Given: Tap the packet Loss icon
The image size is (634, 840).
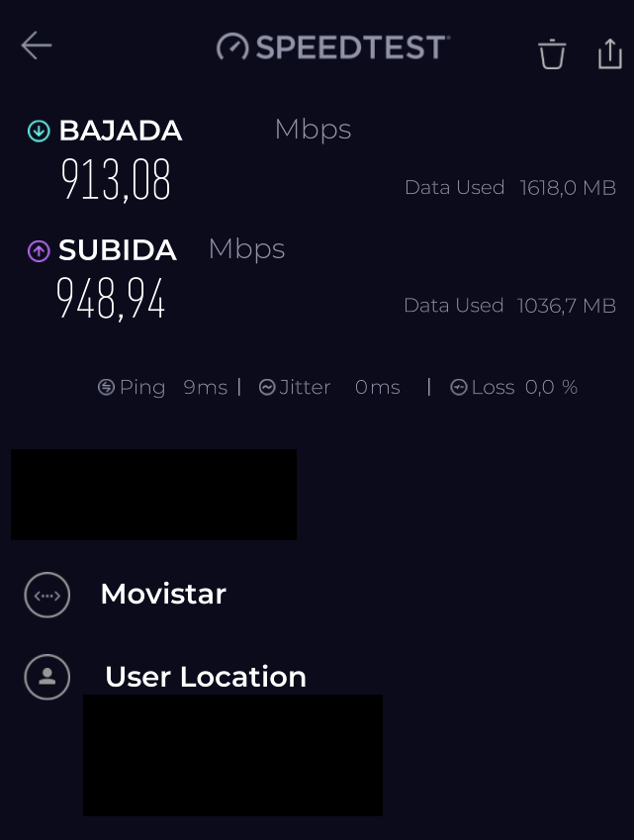Looking at the screenshot, I should pyautogui.click(x=459, y=388).
